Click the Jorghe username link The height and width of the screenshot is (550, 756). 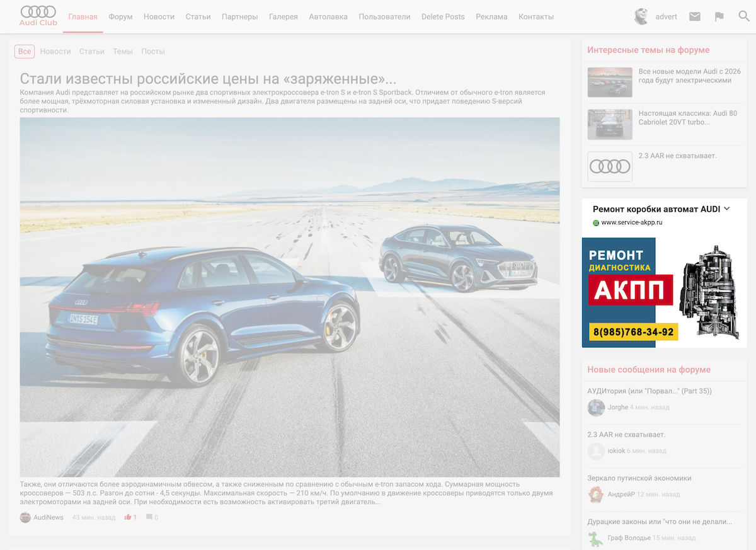(618, 408)
